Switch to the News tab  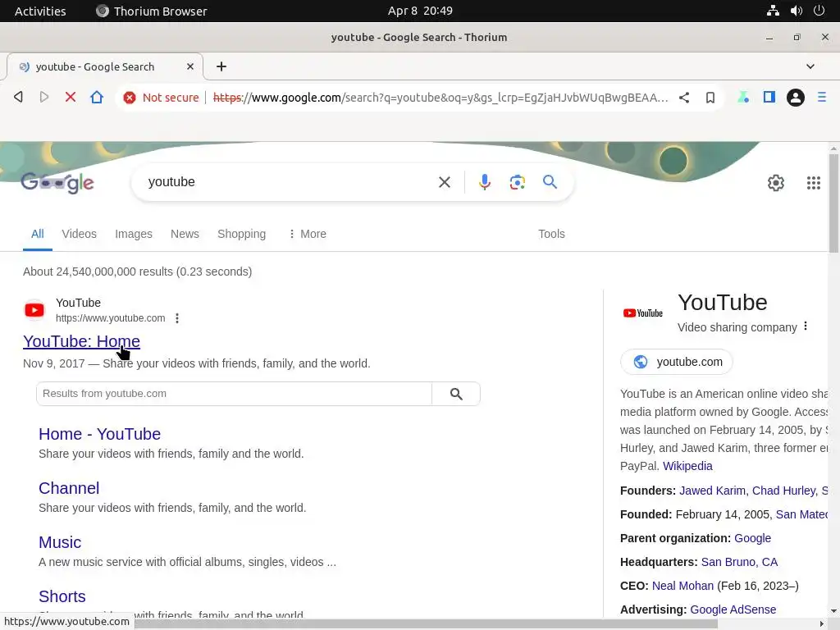pos(185,234)
